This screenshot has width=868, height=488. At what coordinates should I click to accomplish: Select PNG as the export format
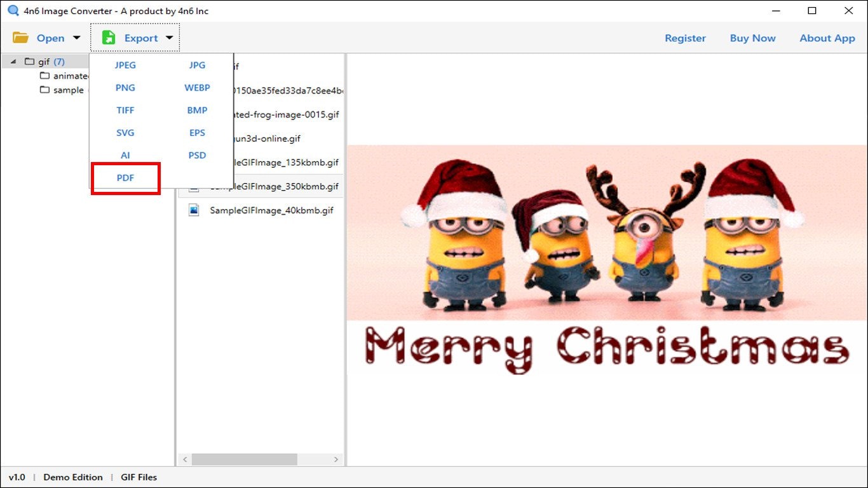125,87
